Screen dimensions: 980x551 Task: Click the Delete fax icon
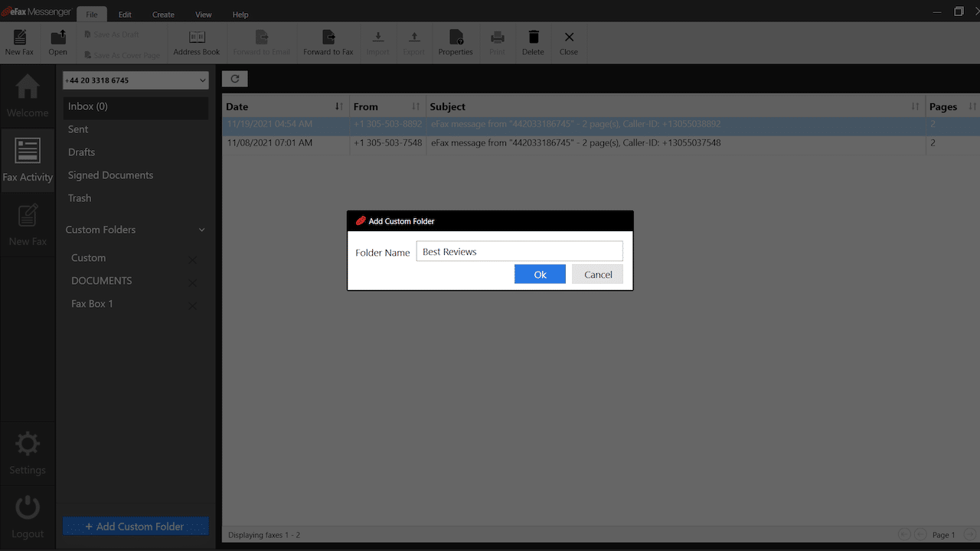click(x=533, y=42)
